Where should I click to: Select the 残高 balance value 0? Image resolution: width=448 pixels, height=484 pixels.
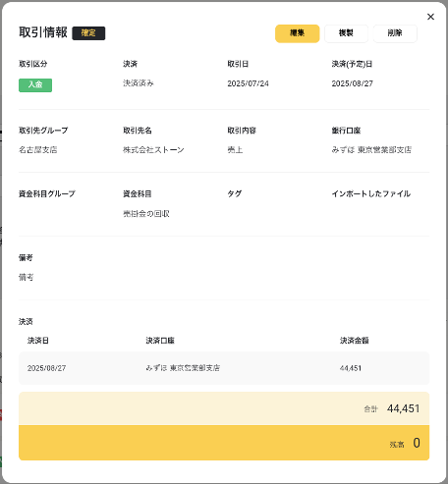tap(417, 443)
